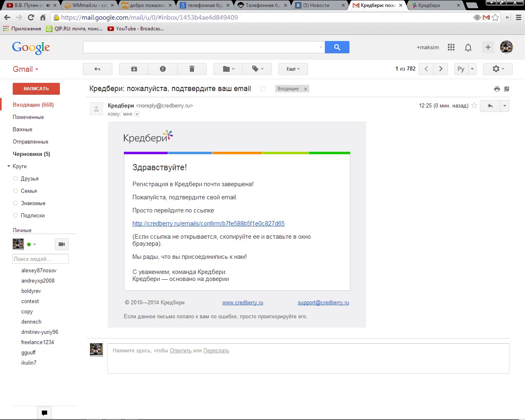Open the Ру input language button
Viewport: 525px width, 420px height.
[461, 69]
